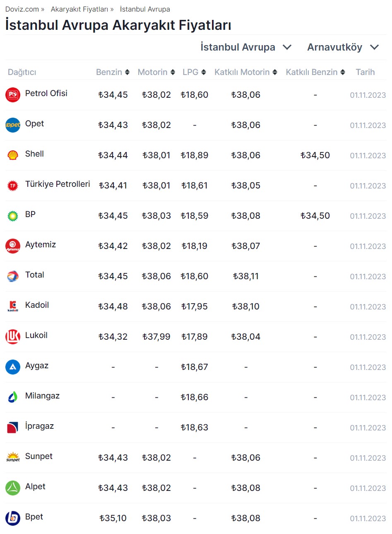Click the Aytemiz logo icon
The height and width of the screenshot is (534, 392).
[x=13, y=246]
